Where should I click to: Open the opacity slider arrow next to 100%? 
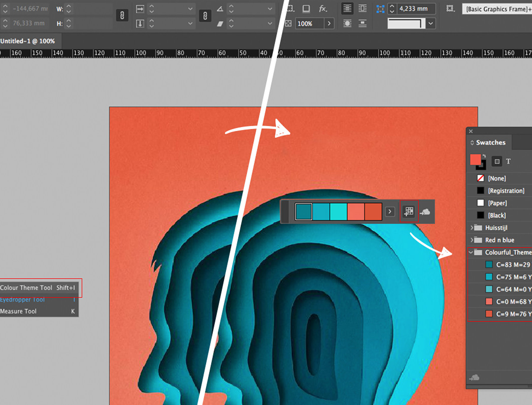(x=329, y=23)
